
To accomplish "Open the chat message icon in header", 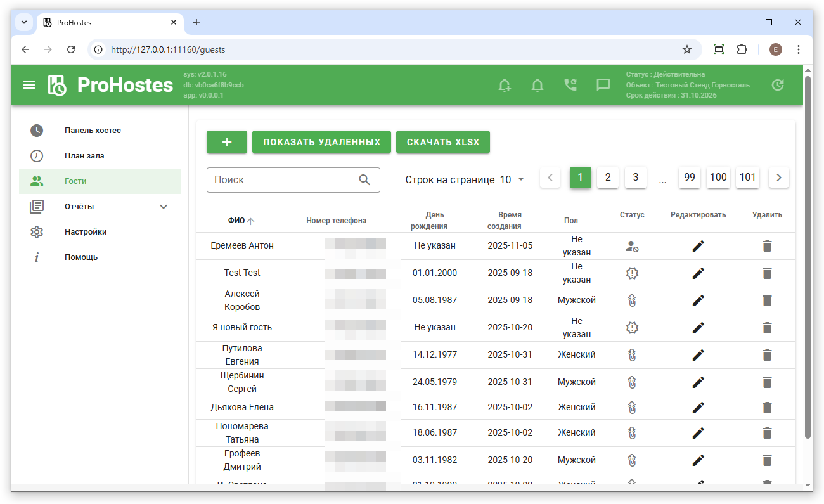I will (603, 86).
